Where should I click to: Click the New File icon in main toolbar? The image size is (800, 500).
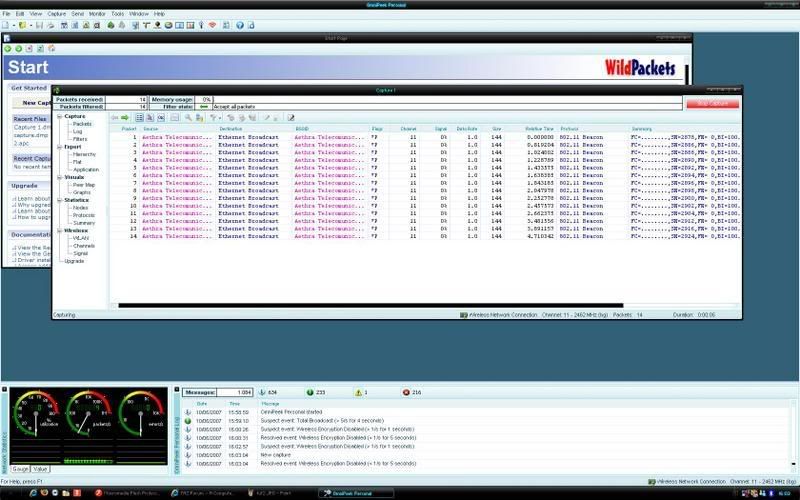(x=7, y=24)
